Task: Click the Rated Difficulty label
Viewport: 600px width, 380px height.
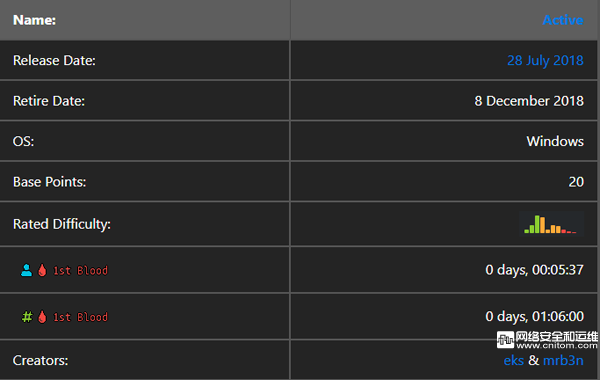Action: point(62,224)
